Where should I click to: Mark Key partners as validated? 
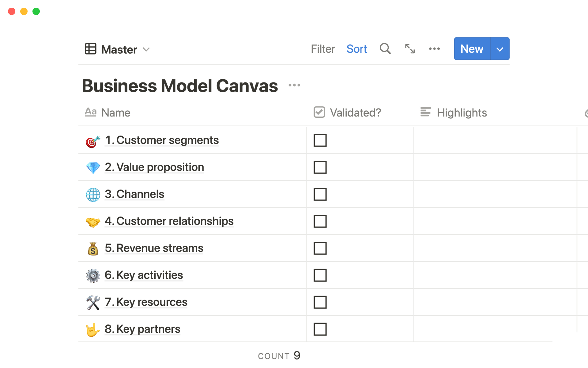coord(320,329)
